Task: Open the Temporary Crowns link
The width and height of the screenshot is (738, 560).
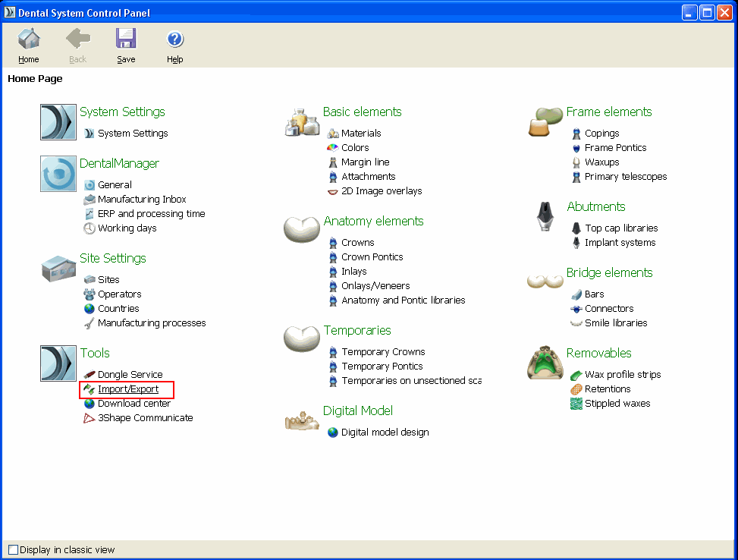Action: click(383, 352)
